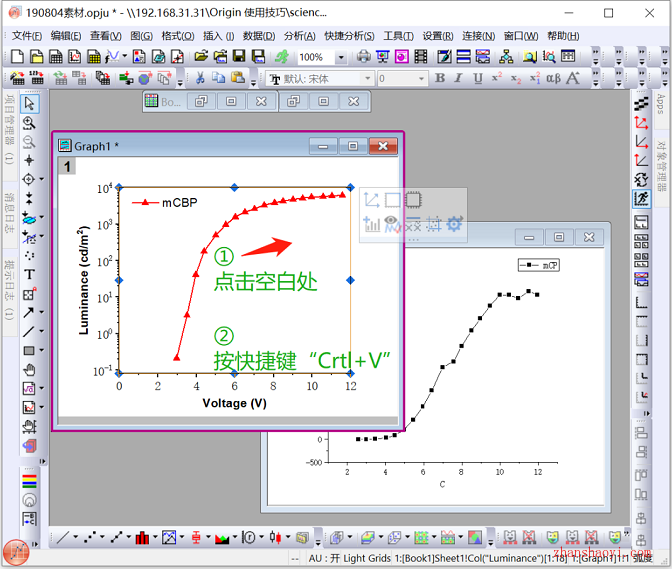The width and height of the screenshot is (672, 569).
Task: Restore the minimized Book workbook window
Action: pos(201,102)
